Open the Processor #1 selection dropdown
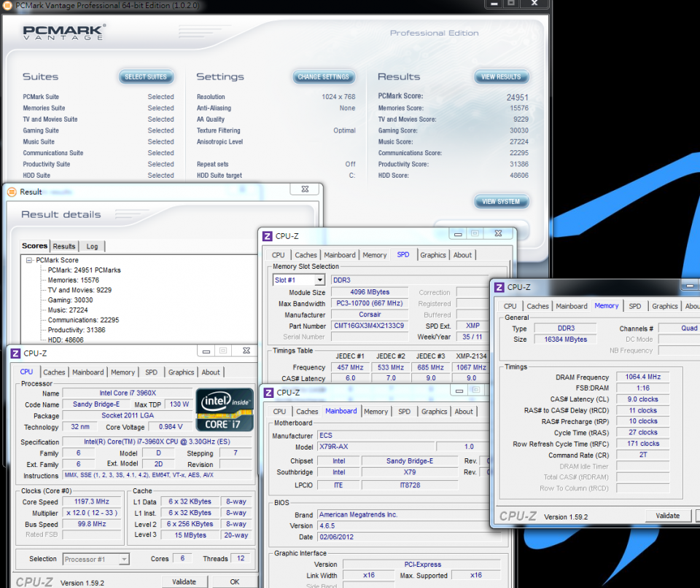 pyautogui.click(x=124, y=559)
